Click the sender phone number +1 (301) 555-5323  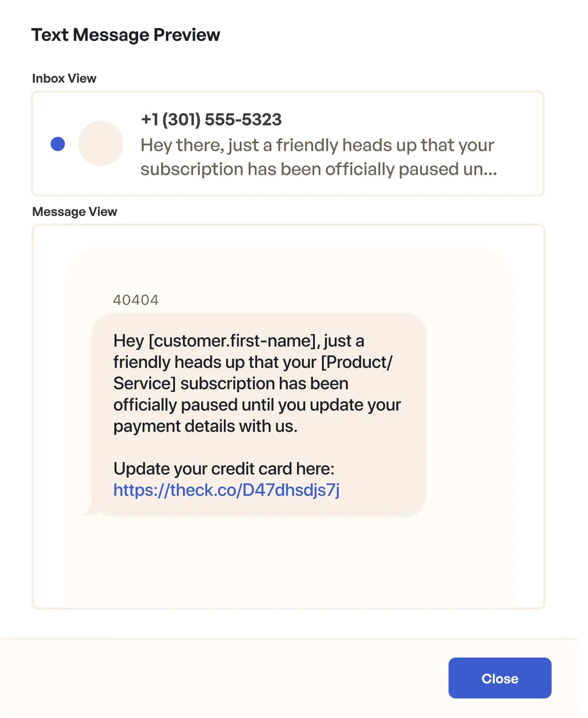point(211,119)
